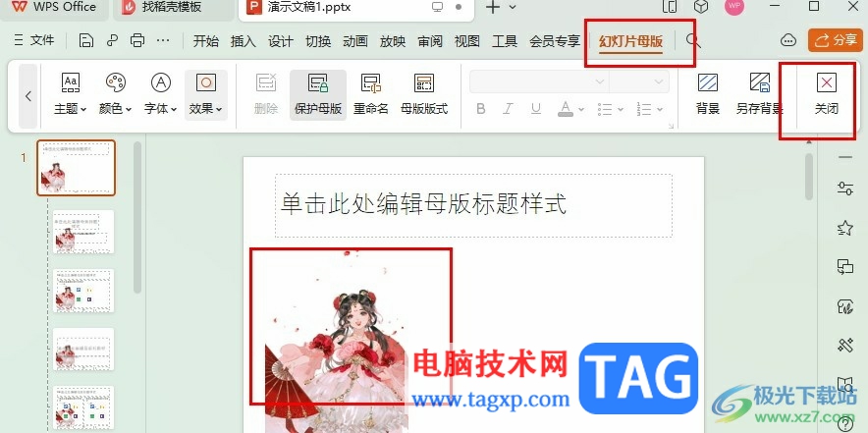Open the font name combo box
This screenshot has width=868, height=433.
click(x=539, y=81)
